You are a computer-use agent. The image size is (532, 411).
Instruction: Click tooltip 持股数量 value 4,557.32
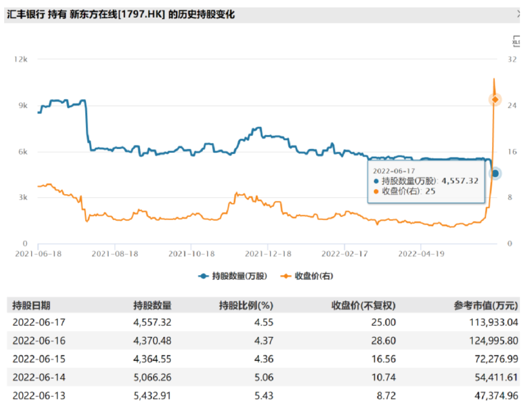tap(460, 181)
